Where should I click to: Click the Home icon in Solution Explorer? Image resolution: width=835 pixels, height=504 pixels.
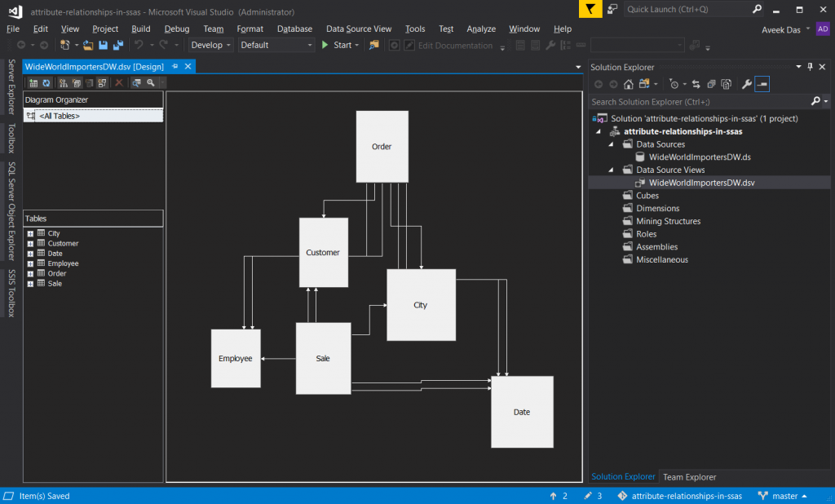(628, 84)
